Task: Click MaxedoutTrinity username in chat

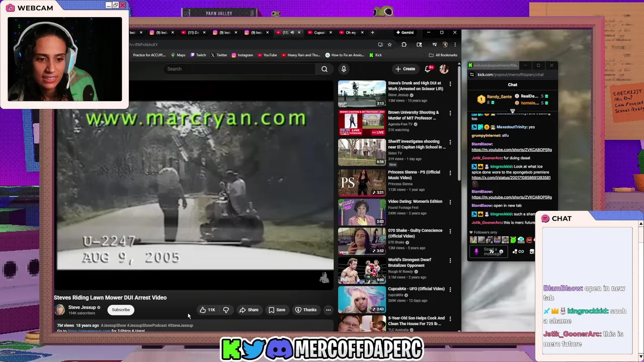Action: 512,127
